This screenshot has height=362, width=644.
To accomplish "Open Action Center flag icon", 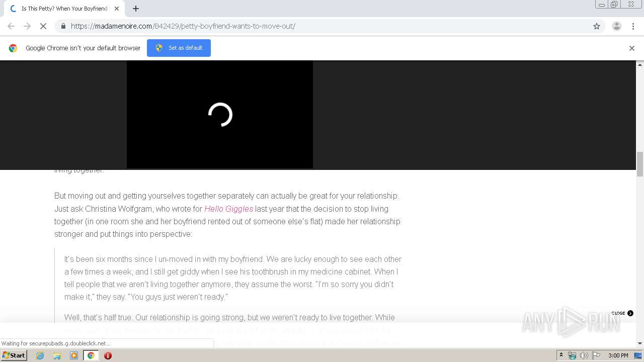I will coord(596,355).
